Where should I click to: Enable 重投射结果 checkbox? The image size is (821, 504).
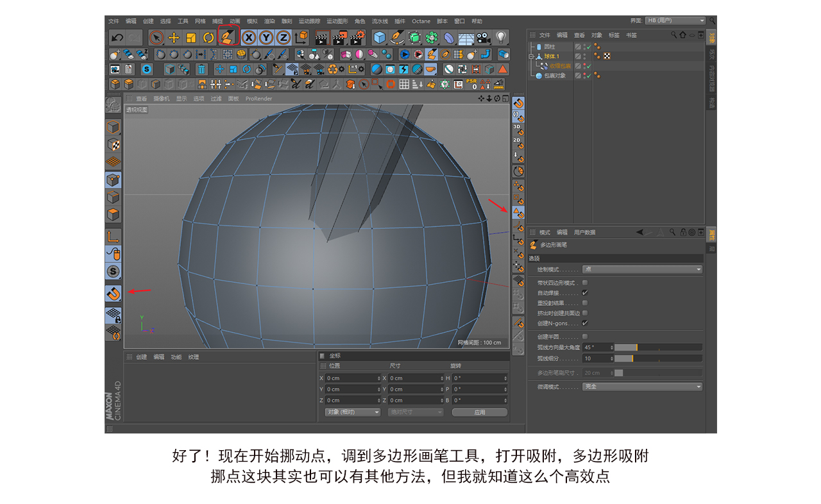pyautogui.click(x=585, y=303)
